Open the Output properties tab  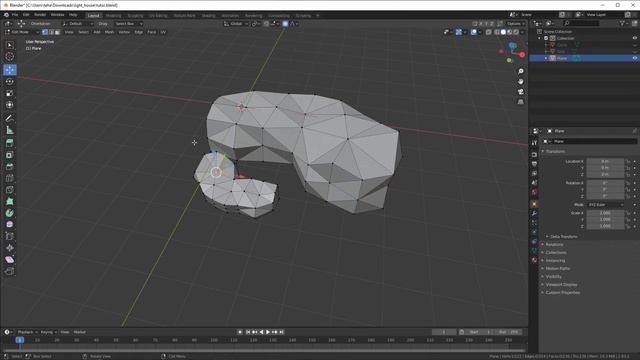pyautogui.click(x=534, y=164)
